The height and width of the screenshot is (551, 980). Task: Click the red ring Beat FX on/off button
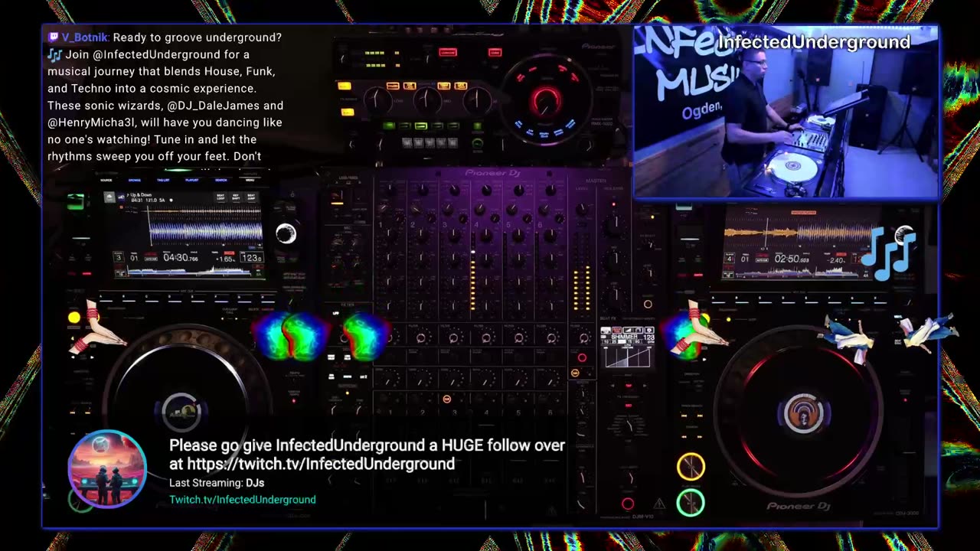(x=628, y=504)
